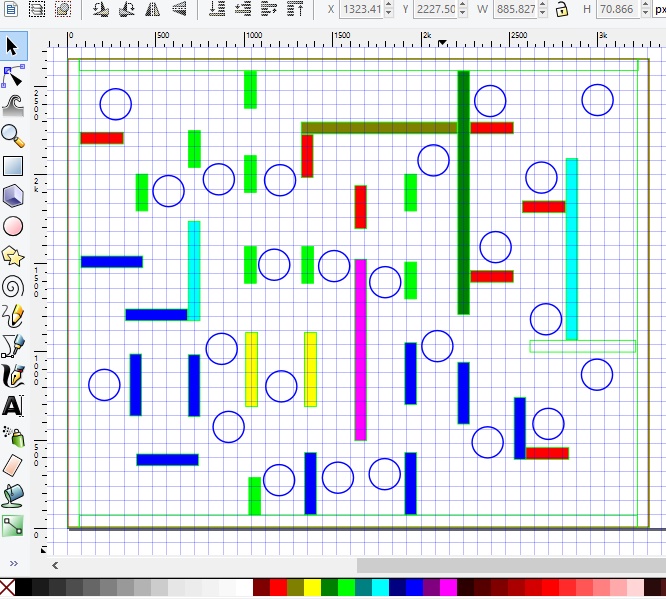Activate the 3D box tool
666x600 pixels.
click(13, 196)
